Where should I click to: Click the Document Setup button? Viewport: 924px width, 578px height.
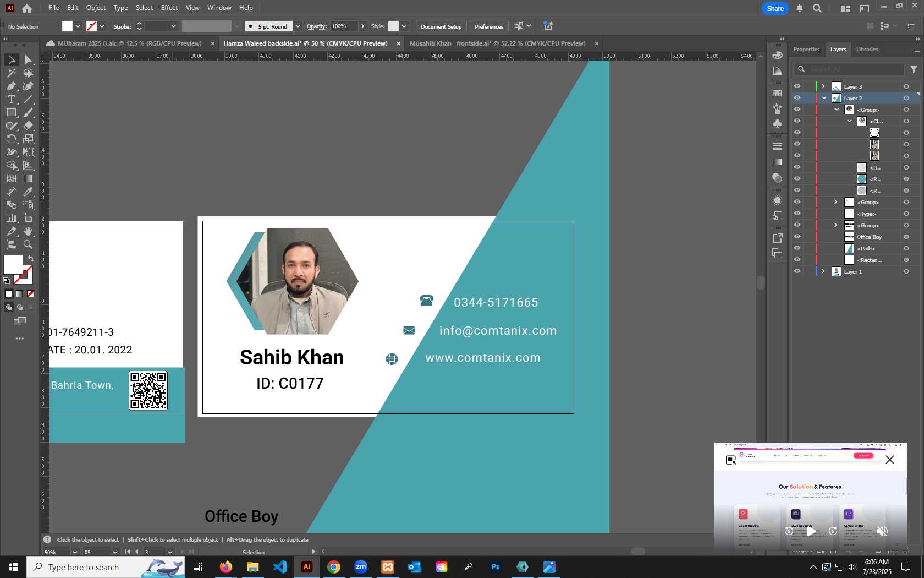point(441,26)
